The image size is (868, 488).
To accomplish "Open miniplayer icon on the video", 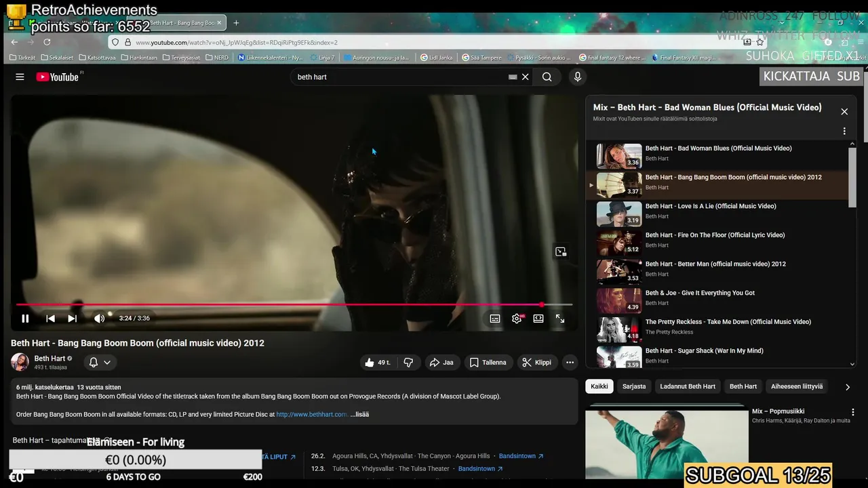I will [561, 252].
